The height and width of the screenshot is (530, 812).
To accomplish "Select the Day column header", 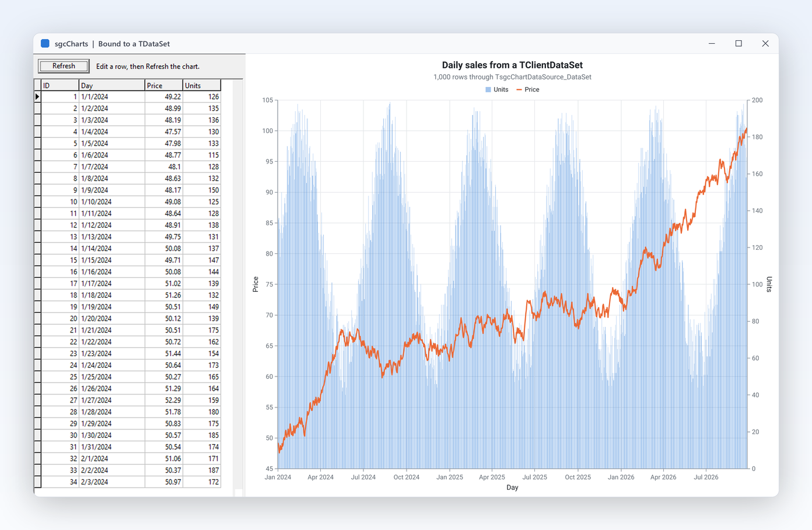I will pyautogui.click(x=112, y=85).
